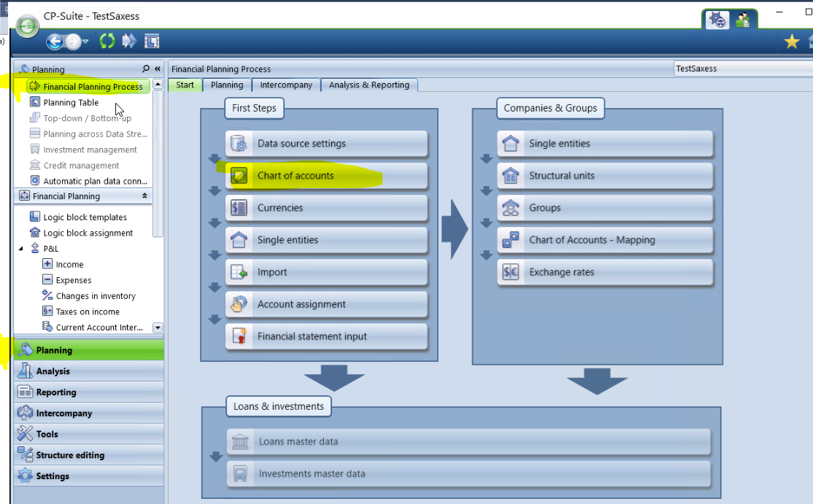Viewport: 813px width, 504px height.
Task: Click the Currencies icon in First Steps
Action: [x=239, y=208]
